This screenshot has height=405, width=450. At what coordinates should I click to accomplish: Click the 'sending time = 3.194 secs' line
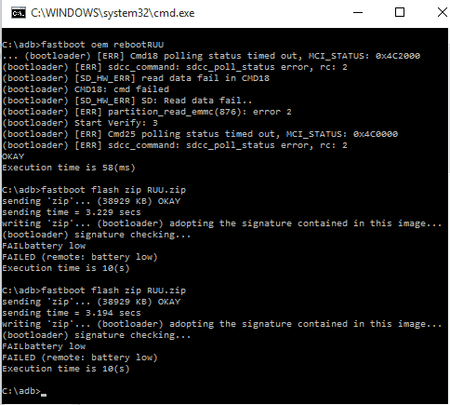point(71,313)
